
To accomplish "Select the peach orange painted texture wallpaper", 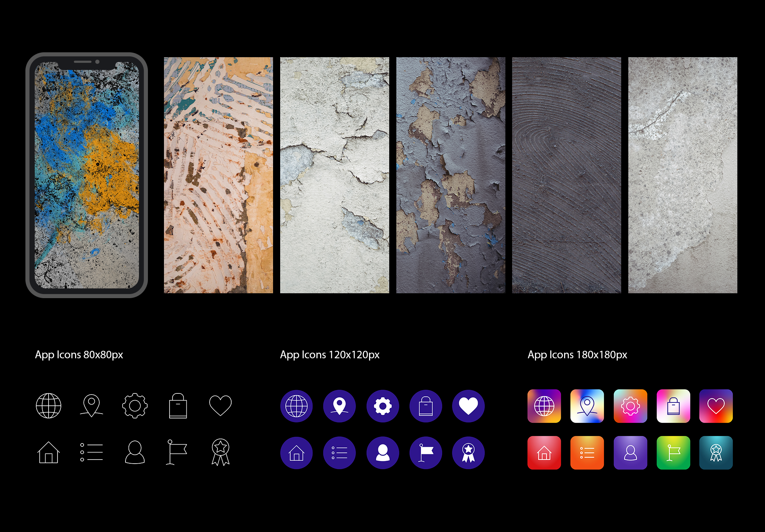I will click(219, 175).
